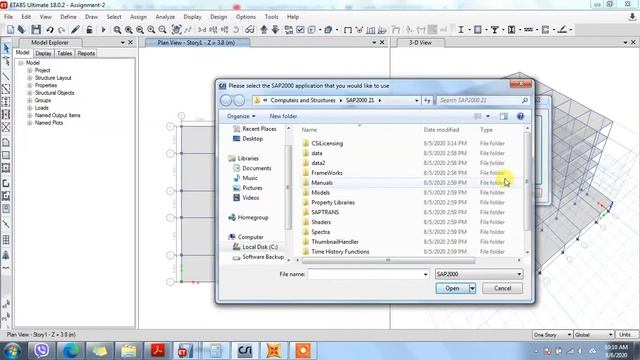Click the refresh button beside address bar

click(x=427, y=100)
